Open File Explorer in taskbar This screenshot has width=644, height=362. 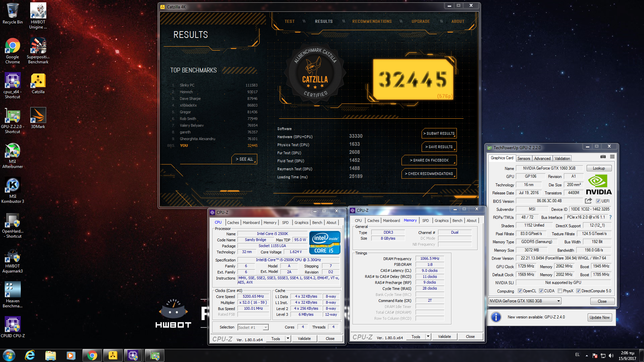(50, 355)
